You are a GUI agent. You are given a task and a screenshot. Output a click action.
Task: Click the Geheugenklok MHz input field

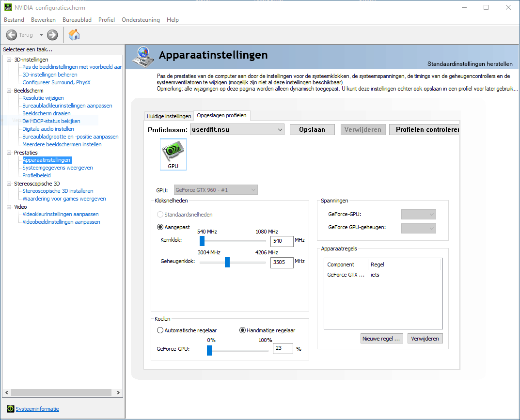pyautogui.click(x=282, y=262)
